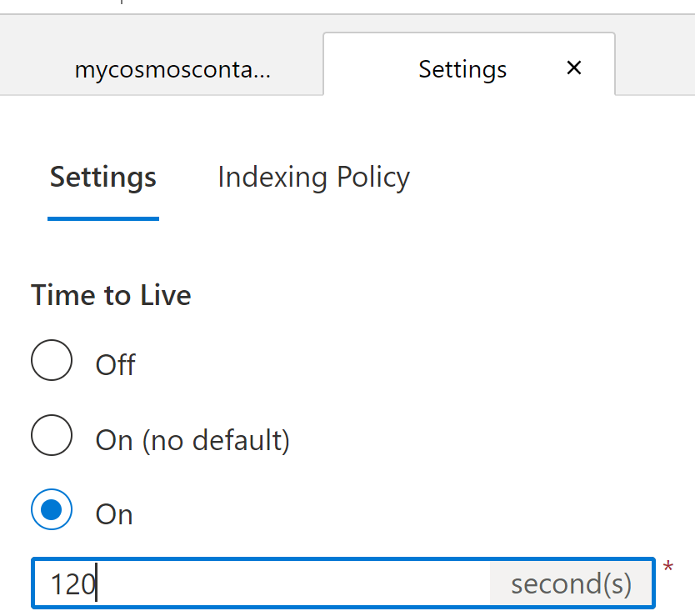This screenshot has height=616, width=695.
Task: Click the On (no default) label text
Action: coord(192,440)
